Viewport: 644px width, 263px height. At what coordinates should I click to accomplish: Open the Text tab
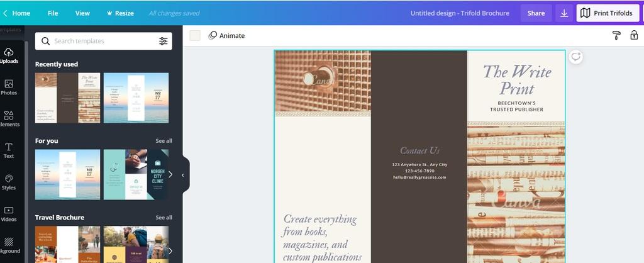click(9, 150)
